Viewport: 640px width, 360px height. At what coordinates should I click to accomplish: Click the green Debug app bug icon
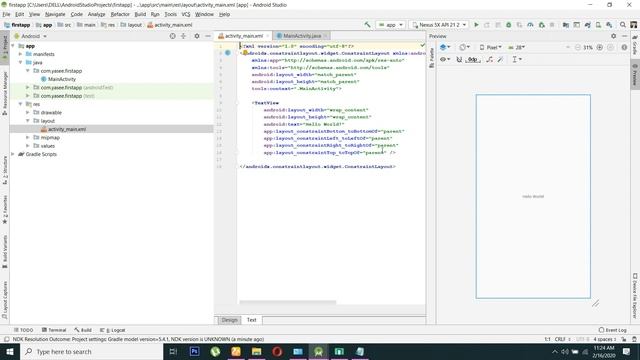click(x=509, y=25)
